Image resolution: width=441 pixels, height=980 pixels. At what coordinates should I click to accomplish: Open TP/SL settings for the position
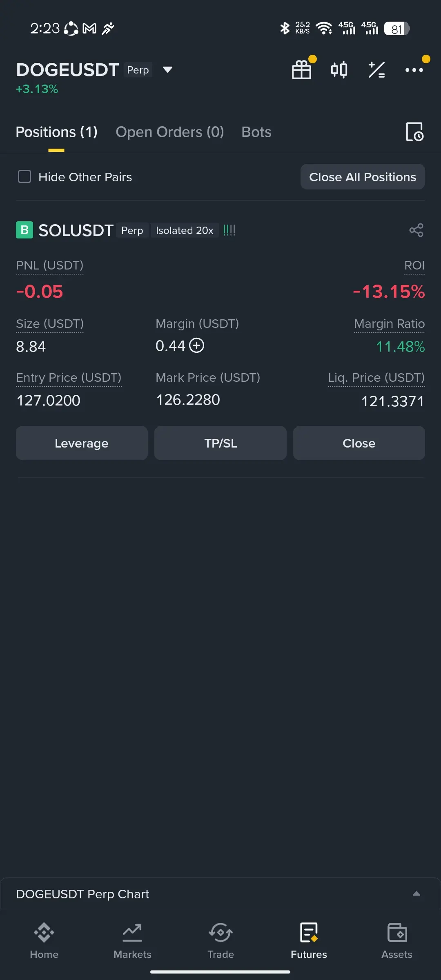tap(220, 443)
